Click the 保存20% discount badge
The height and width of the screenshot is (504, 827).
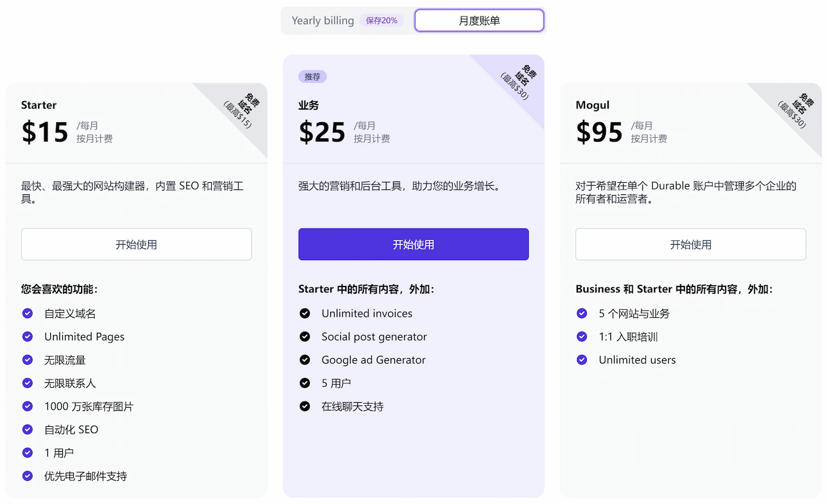point(382,21)
